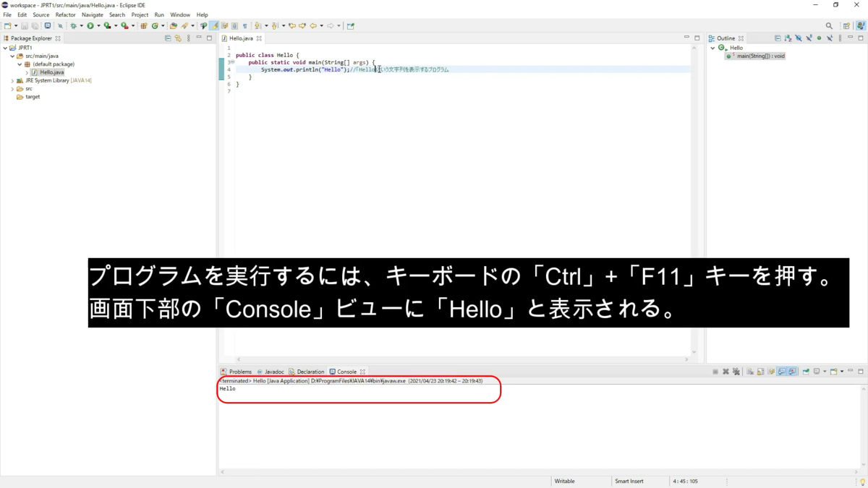Screen dimensions: 868x488
Task: Select the Debug toolbar icon
Action: [74, 26]
